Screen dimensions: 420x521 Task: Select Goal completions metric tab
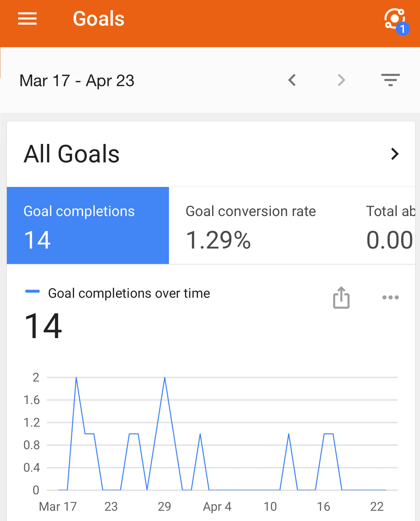tap(88, 225)
